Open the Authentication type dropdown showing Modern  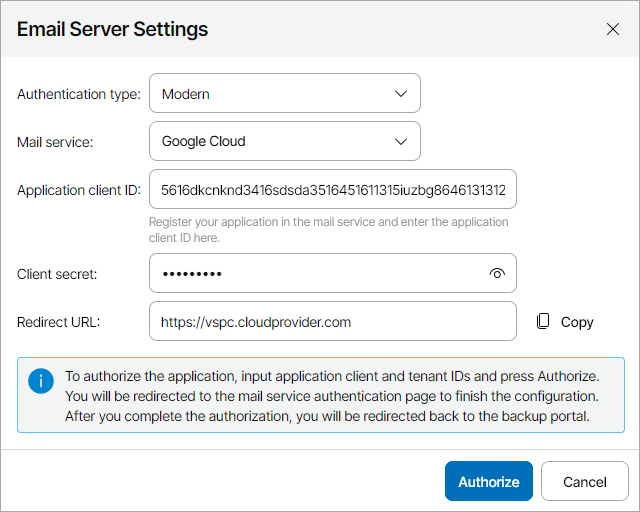tap(270, 94)
